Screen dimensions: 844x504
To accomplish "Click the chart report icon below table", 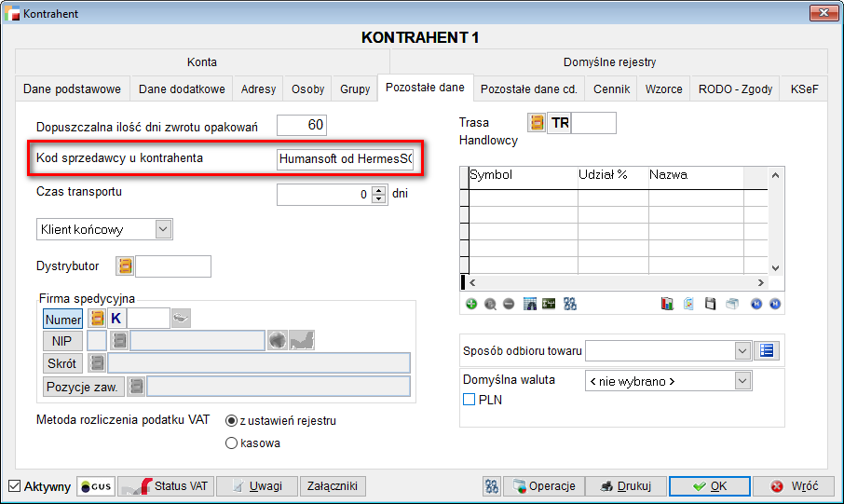I will [667, 304].
